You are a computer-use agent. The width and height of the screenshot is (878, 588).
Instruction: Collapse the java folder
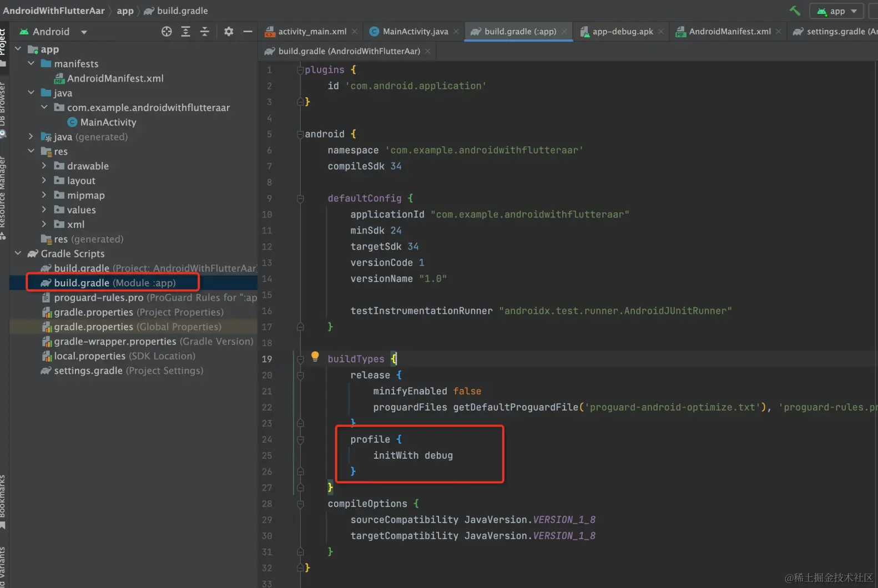(31, 93)
